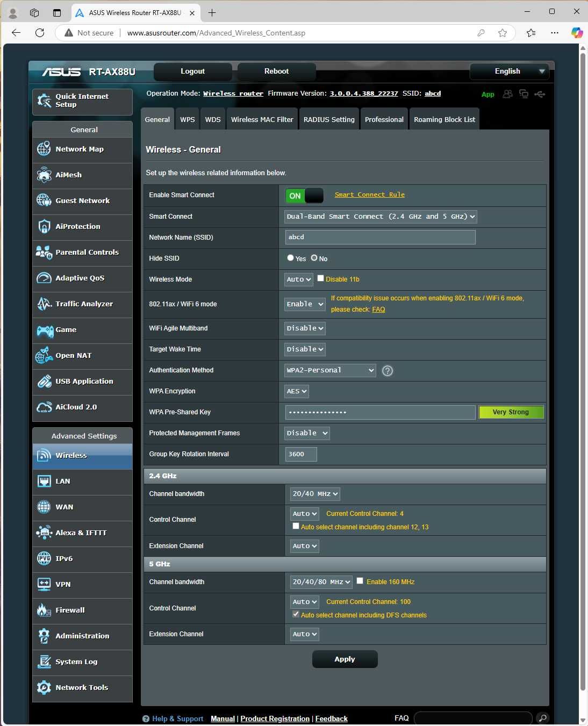588x726 pixels.
Task: Open WiFi Agile Multiband dropdown
Action: point(305,328)
